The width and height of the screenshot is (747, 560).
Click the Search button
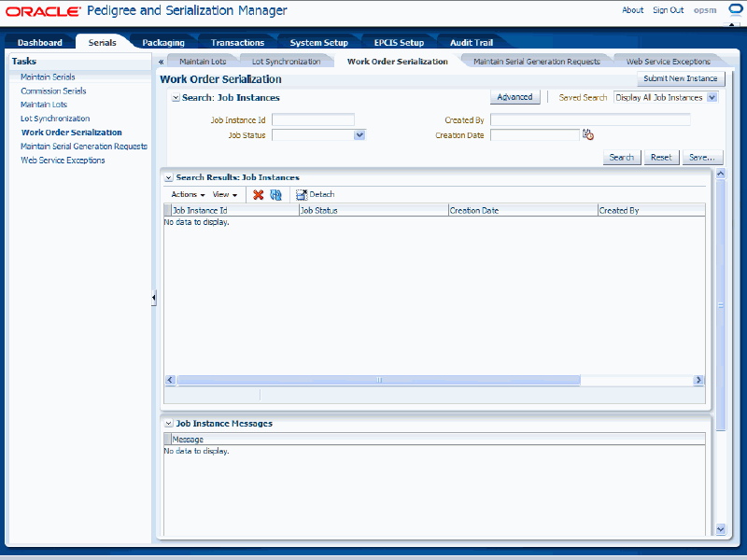pos(622,157)
